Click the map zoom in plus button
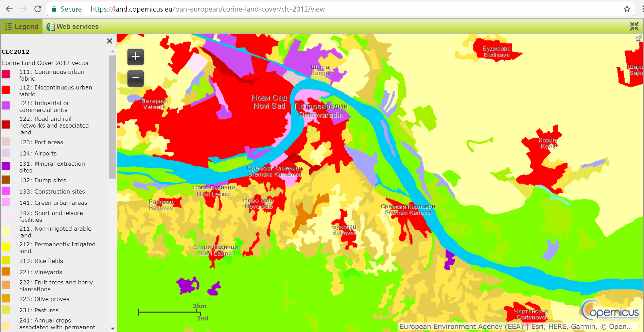 tap(135, 57)
